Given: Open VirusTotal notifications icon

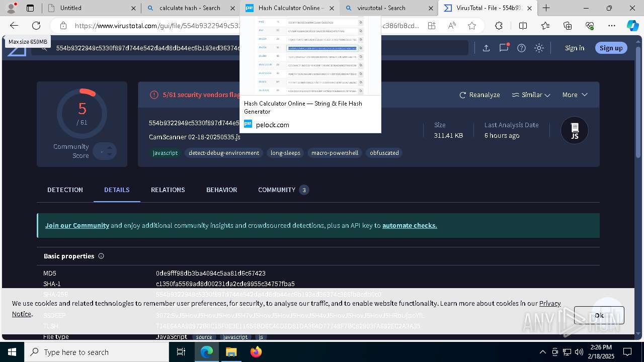Looking at the screenshot, I should pos(504,48).
